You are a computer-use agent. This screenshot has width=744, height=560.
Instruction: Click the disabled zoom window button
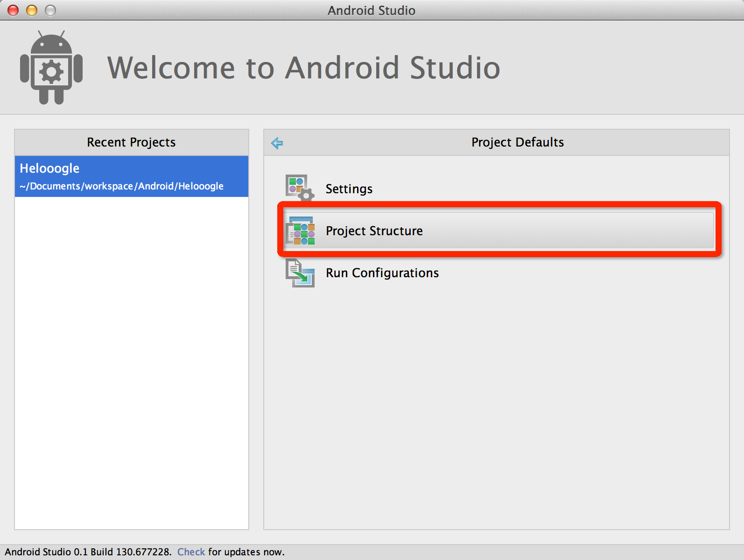click(x=50, y=10)
